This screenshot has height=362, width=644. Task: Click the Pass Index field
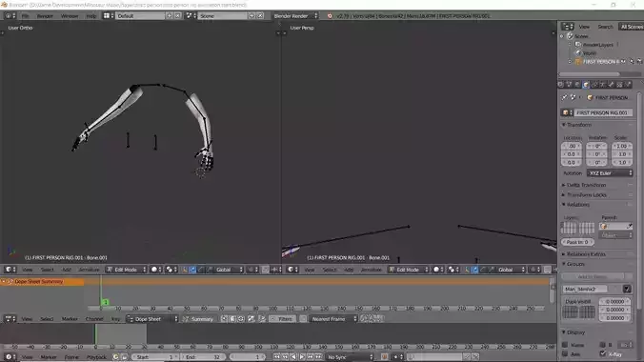(x=577, y=242)
